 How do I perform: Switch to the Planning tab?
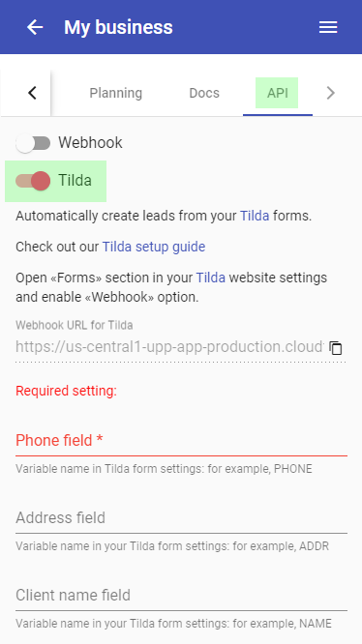click(116, 93)
